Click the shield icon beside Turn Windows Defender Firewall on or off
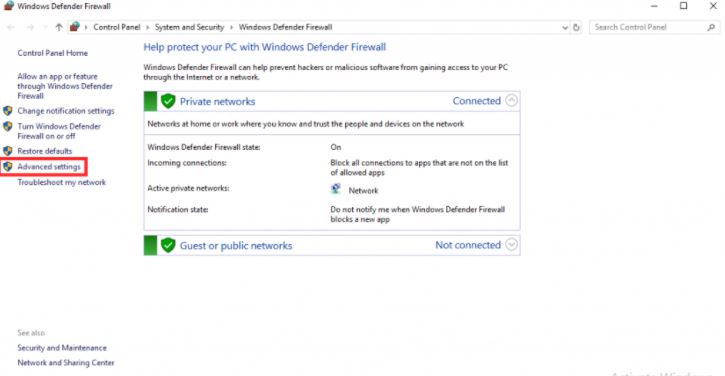Image resolution: width=725 pixels, height=376 pixels. (7, 126)
